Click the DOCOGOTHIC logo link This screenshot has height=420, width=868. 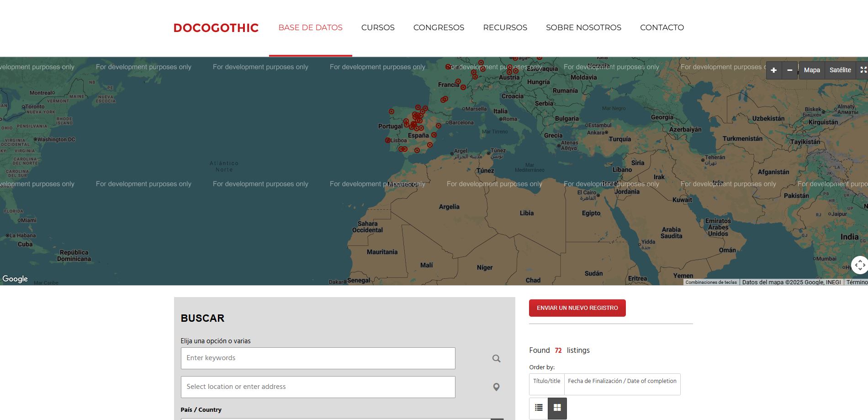pos(216,28)
